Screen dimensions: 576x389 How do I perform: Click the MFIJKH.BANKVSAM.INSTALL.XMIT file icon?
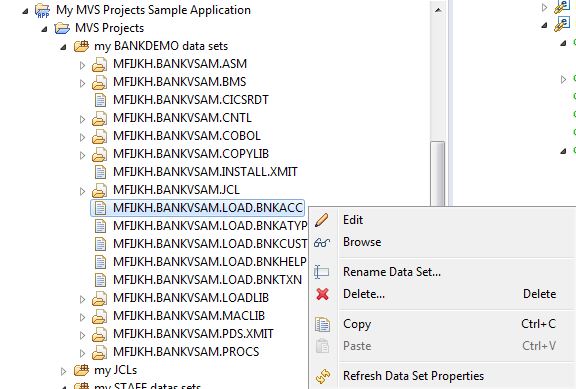100,172
